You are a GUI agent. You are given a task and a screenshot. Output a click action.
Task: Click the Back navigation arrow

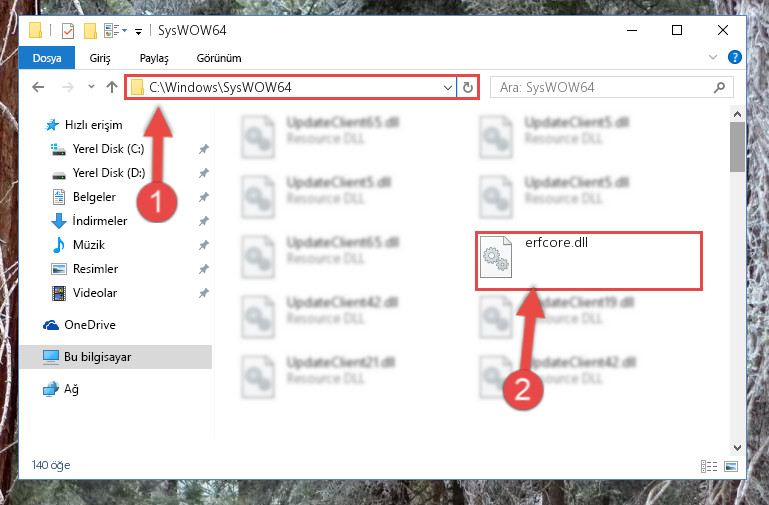pyautogui.click(x=38, y=87)
